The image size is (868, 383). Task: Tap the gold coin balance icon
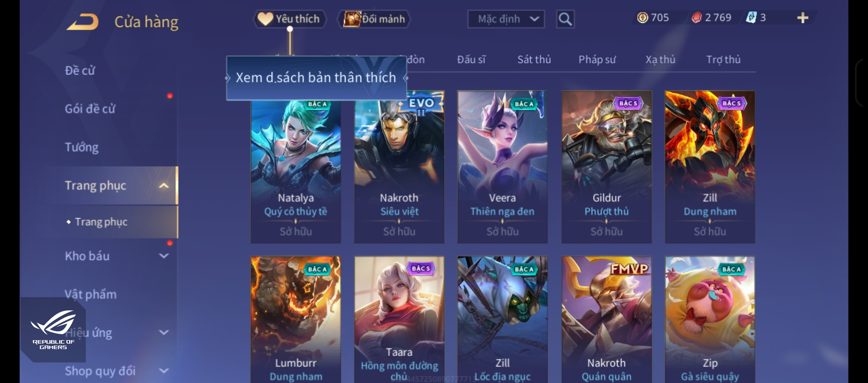[642, 17]
